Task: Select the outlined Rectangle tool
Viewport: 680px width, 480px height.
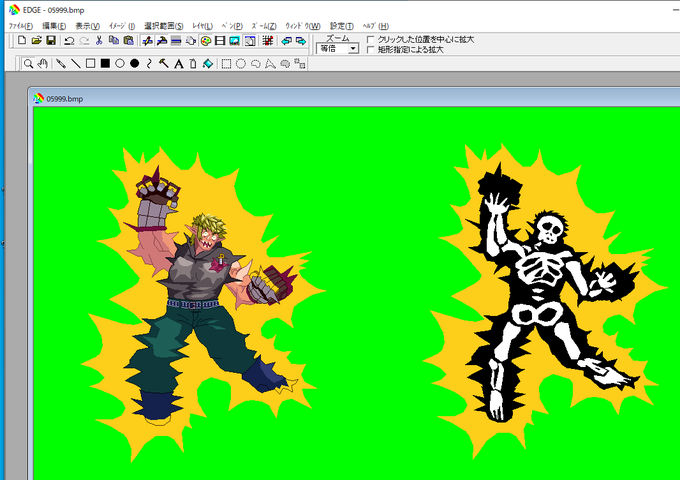Action: click(91, 64)
